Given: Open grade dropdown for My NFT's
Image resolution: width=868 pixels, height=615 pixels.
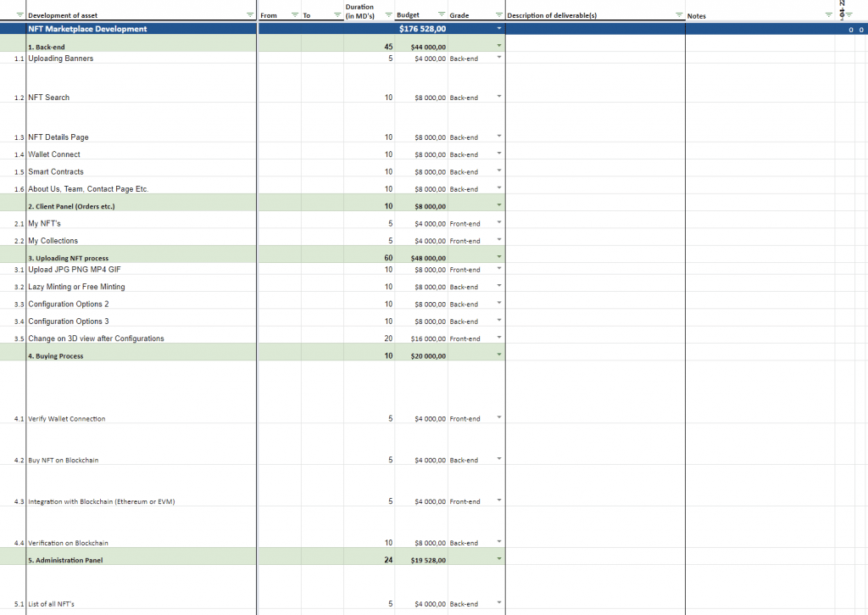Looking at the screenshot, I should click(x=498, y=223).
